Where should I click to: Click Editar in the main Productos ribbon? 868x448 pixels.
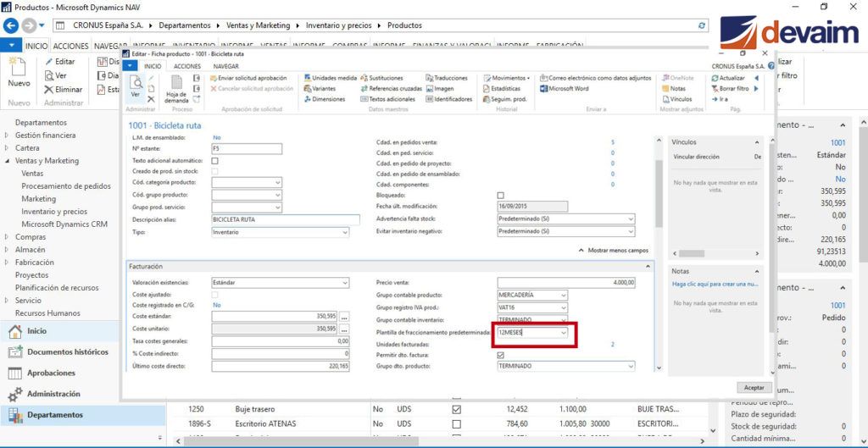pos(60,61)
